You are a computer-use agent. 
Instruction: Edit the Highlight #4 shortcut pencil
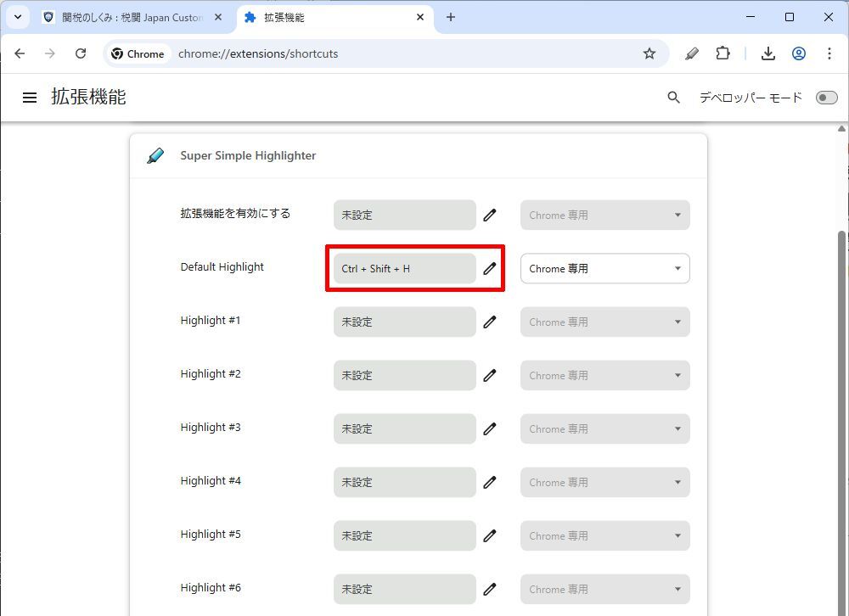[490, 482]
